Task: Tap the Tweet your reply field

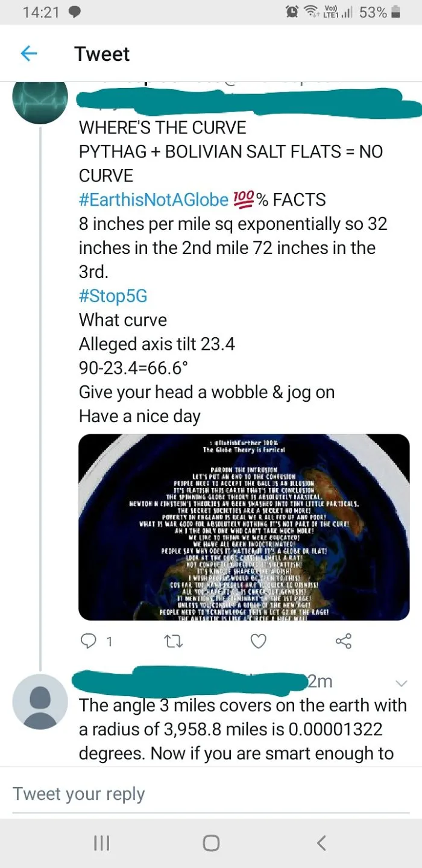Action: [211, 794]
